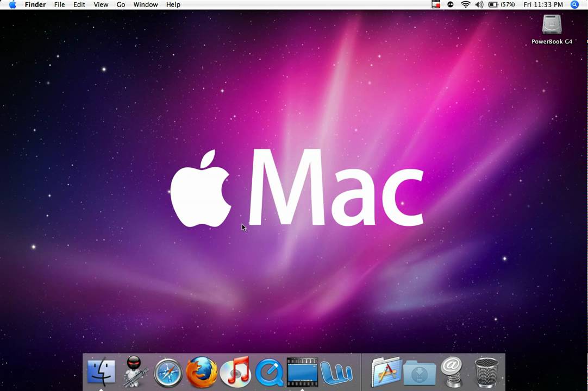Open the Wi-Fi status menu
The width and height of the screenshot is (588, 391).
pos(465,4)
